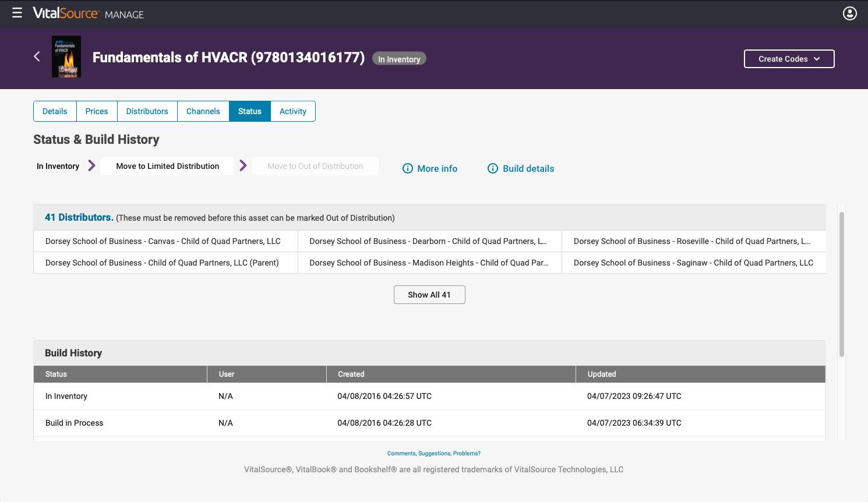Click the vertical scrollbar thumb of the content panel

tap(842, 284)
